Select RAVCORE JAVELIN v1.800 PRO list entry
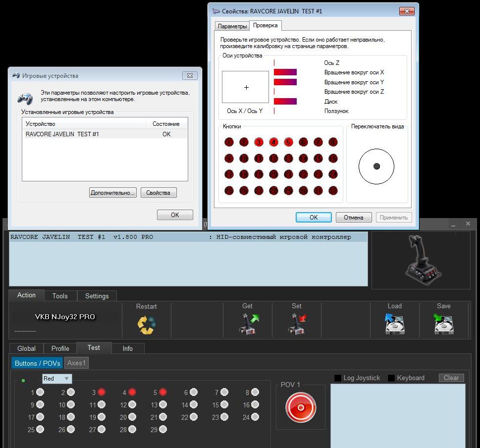The height and width of the screenshot is (448, 480). click(x=188, y=237)
